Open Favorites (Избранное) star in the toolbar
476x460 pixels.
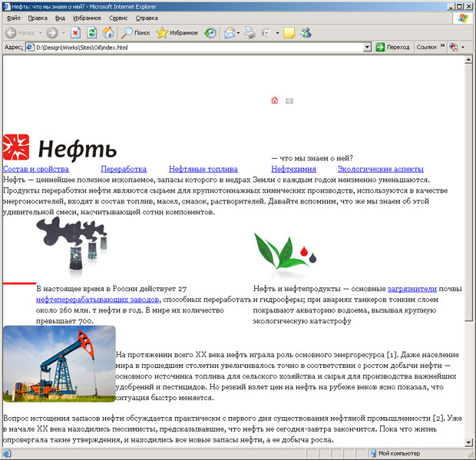click(177, 33)
